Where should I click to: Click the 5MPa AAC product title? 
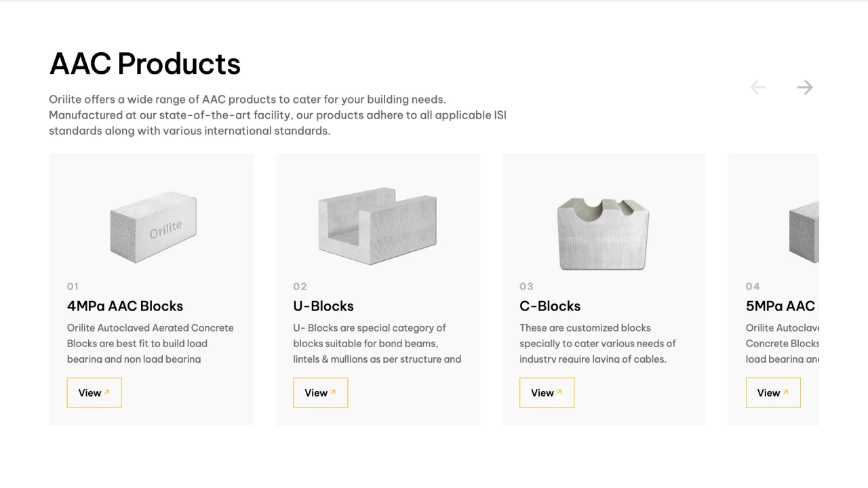pos(781,306)
